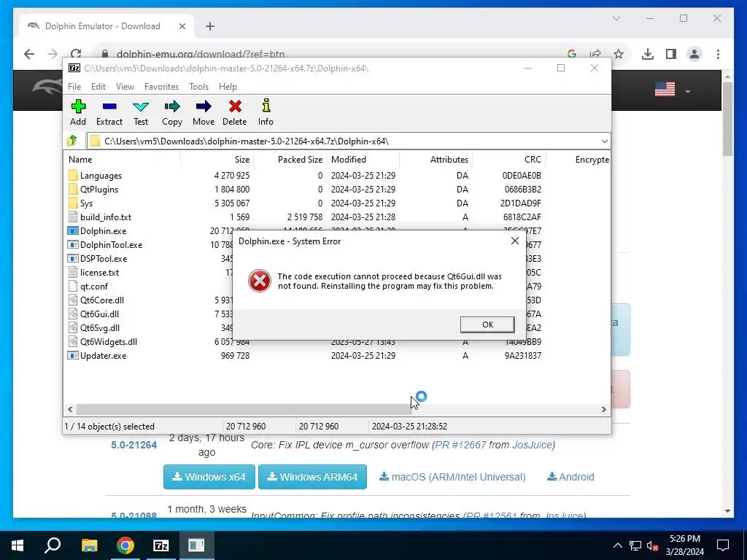Open macOS (ARM/Intel Universal) download link
The width and height of the screenshot is (747, 560).
pyautogui.click(x=452, y=477)
